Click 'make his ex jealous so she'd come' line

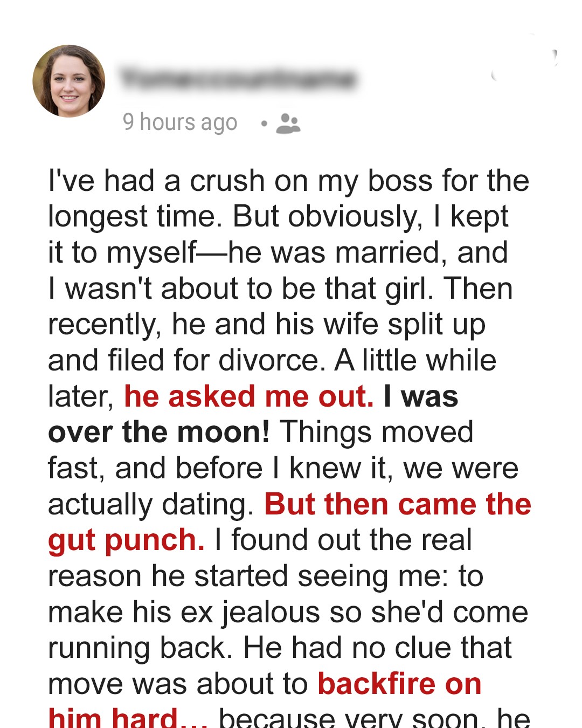[288, 612]
